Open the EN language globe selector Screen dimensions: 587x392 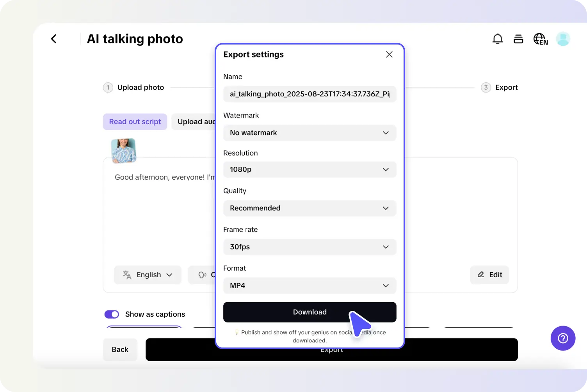tap(541, 39)
